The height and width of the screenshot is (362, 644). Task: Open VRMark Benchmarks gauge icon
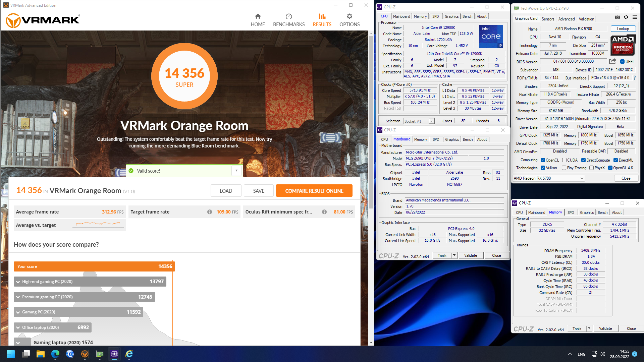(289, 16)
